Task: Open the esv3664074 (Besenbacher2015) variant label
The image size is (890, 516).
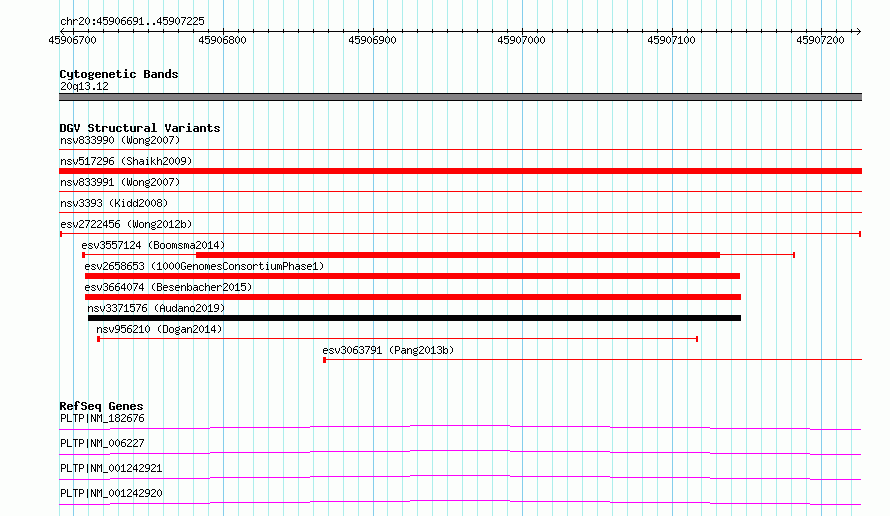Action: (168, 287)
